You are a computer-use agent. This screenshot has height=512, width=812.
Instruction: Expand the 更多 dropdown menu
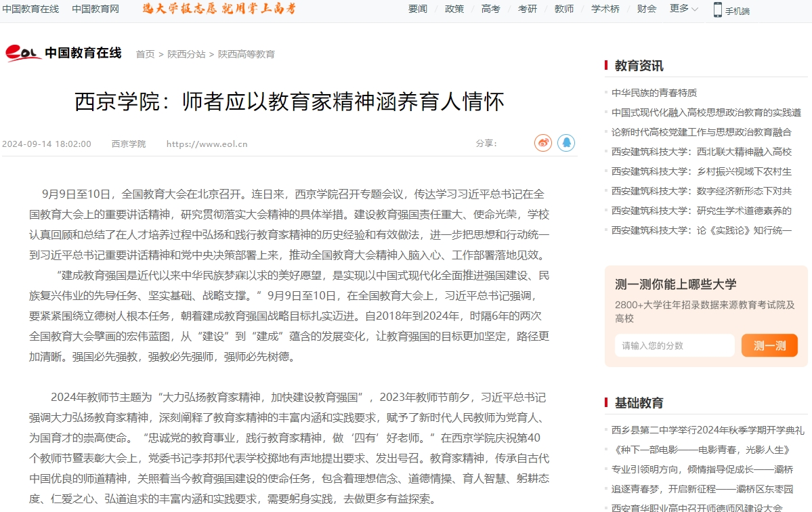click(x=683, y=9)
